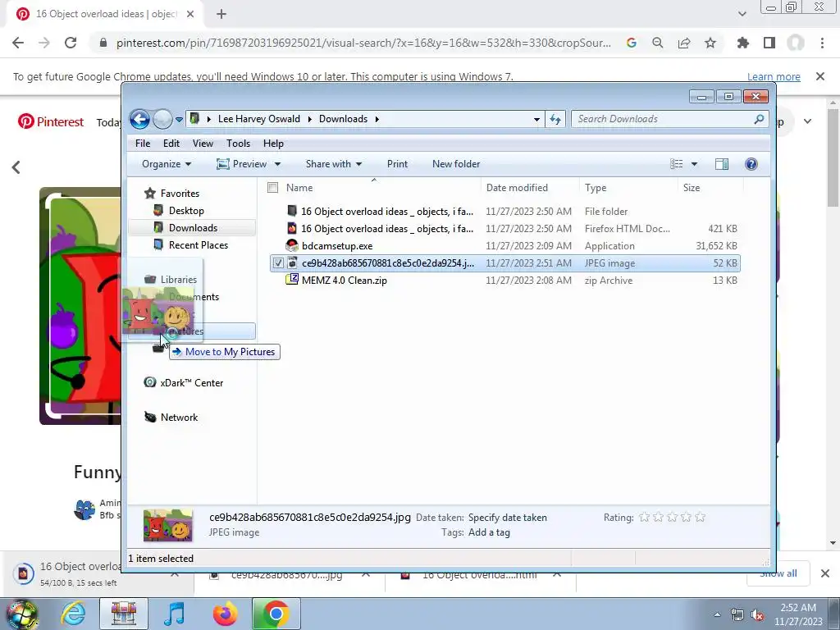Image resolution: width=840 pixels, height=630 pixels.
Task: Click the Pinterest logo
Action: [51, 122]
